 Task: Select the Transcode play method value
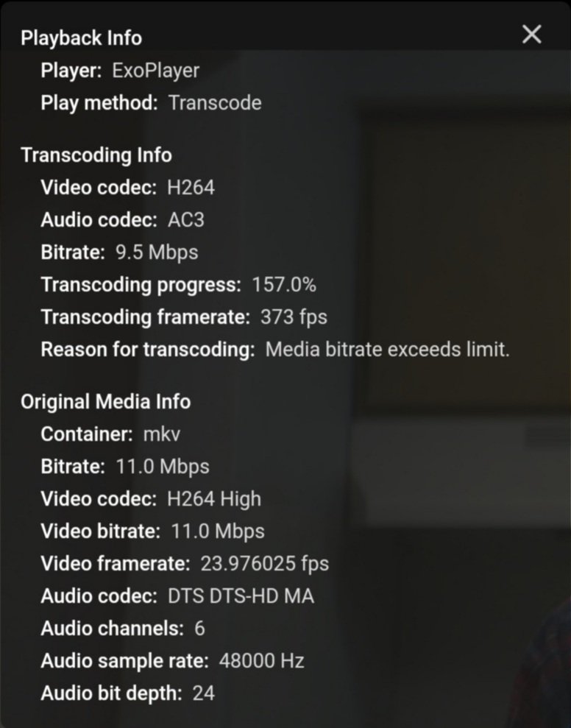[216, 104]
